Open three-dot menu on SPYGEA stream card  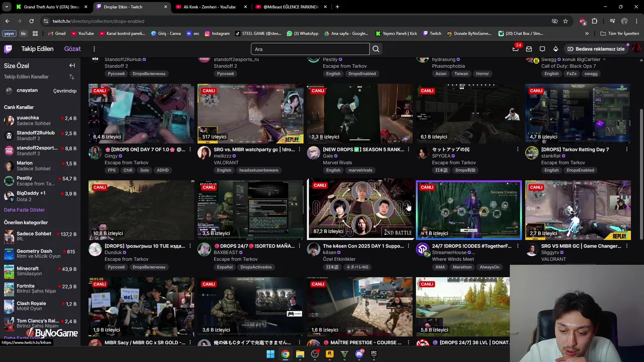click(x=518, y=149)
